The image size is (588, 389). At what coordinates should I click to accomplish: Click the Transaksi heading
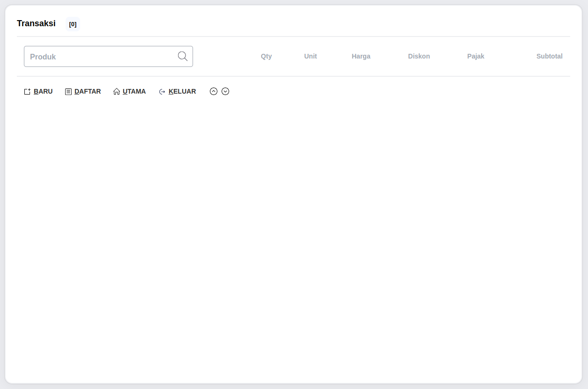tap(36, 23)
